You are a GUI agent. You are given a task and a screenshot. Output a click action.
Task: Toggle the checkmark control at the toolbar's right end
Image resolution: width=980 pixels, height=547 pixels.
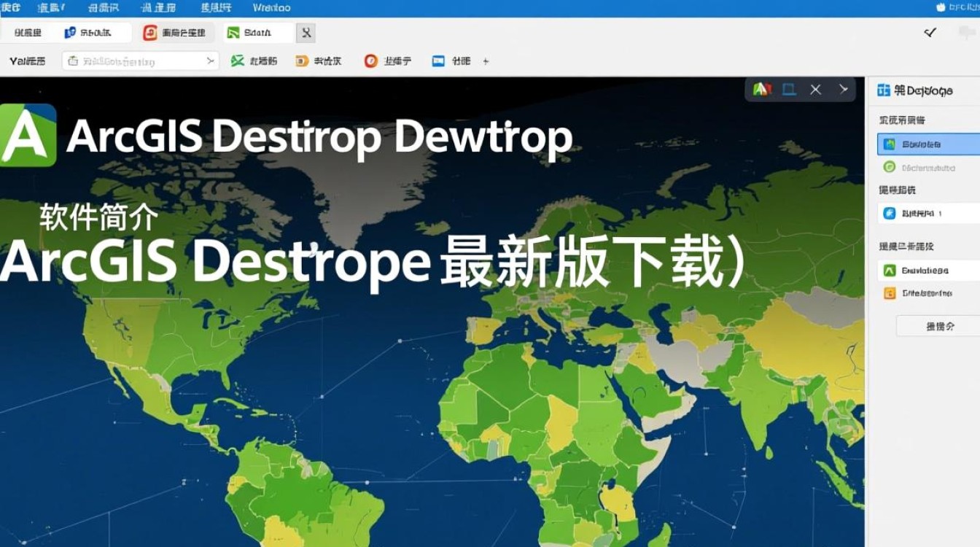click(930, 32)
